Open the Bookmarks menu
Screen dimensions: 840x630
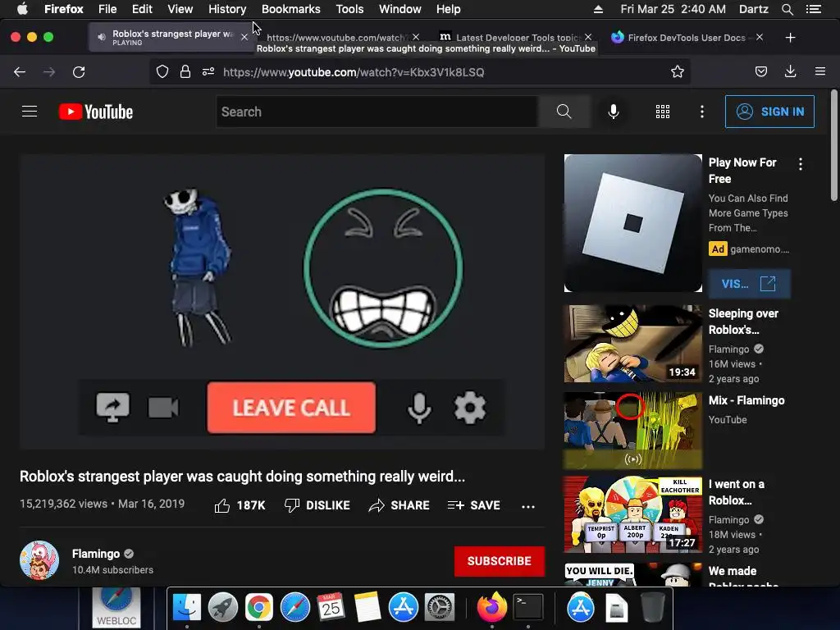(291, 9)
